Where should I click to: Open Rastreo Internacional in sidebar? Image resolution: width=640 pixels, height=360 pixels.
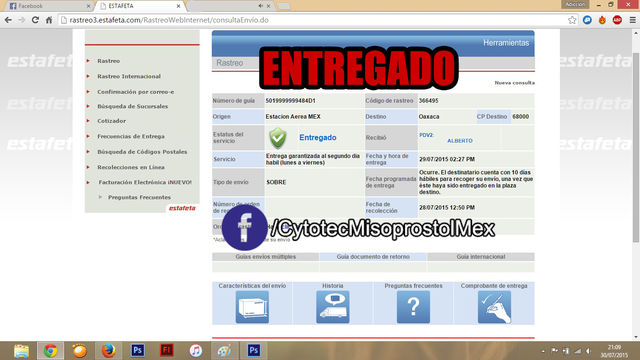tap(129, 76)
